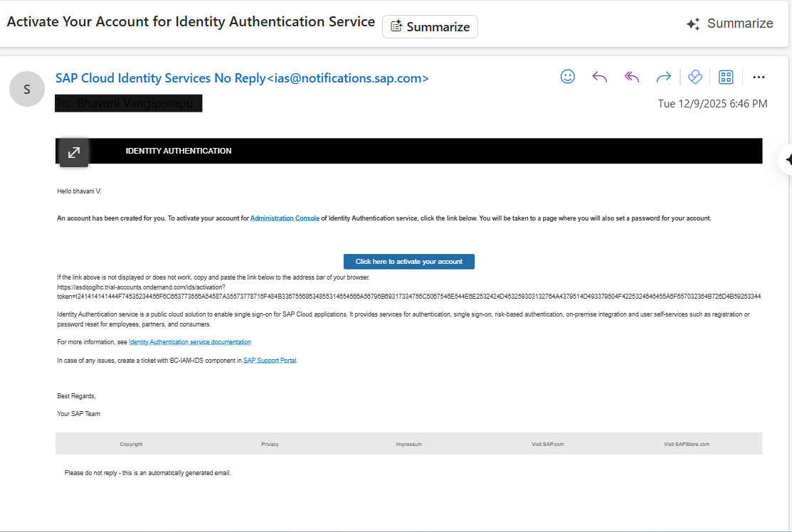Click the Copilot Summarize option at top right
Viewport: 792px width, 532px height.
coord(729,23)
